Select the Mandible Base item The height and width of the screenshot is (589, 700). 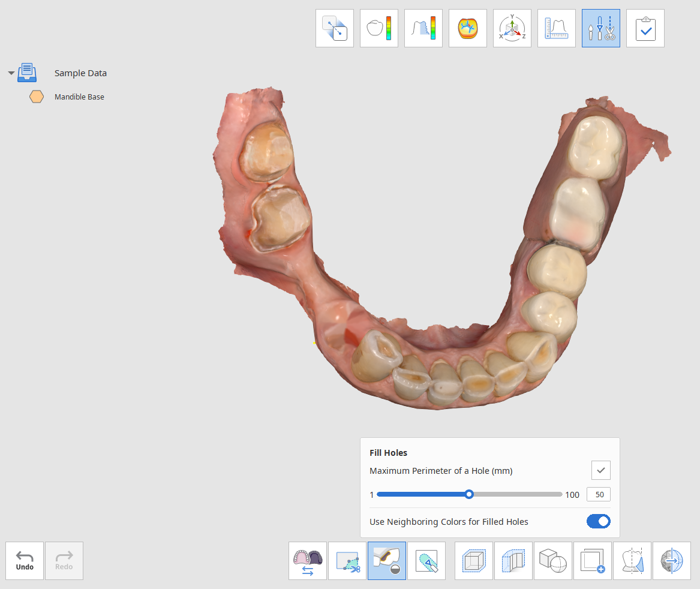tap(79, 97)
